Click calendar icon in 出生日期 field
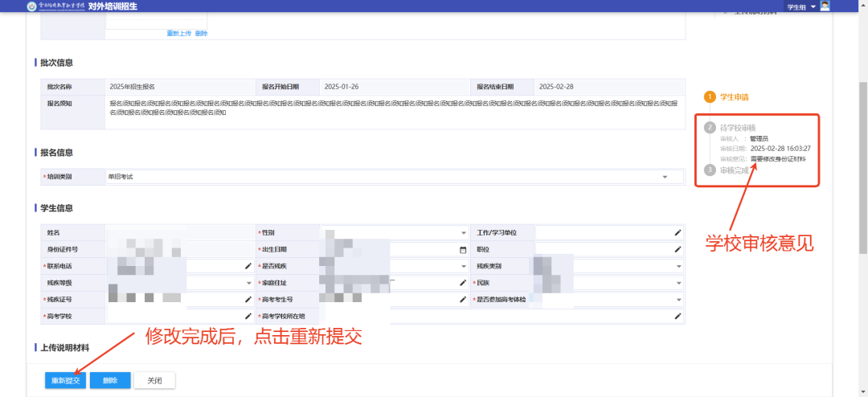This screenshot has height=397, width=868. click(462, 249)
